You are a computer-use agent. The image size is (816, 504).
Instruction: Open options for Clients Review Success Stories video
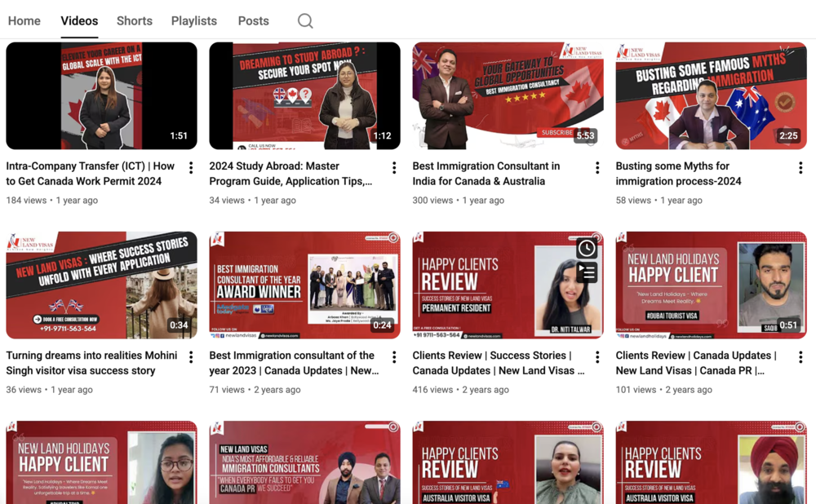tap(597, 357)
